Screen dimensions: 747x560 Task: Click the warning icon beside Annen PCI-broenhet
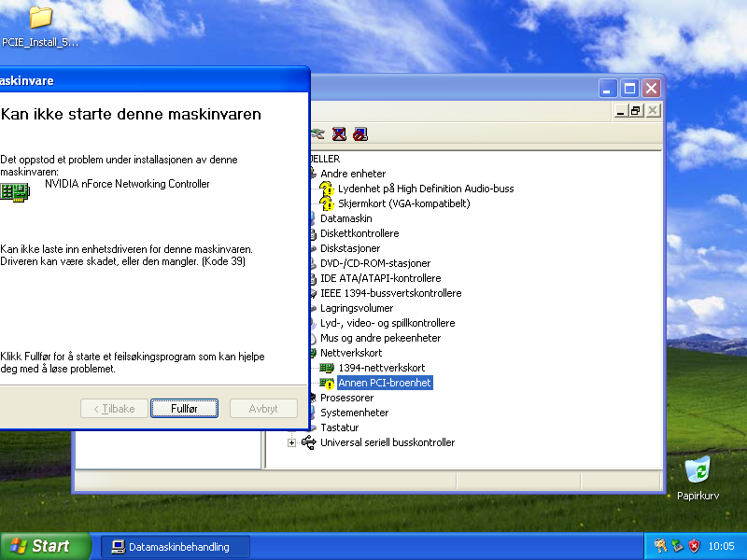click(326, 383)
